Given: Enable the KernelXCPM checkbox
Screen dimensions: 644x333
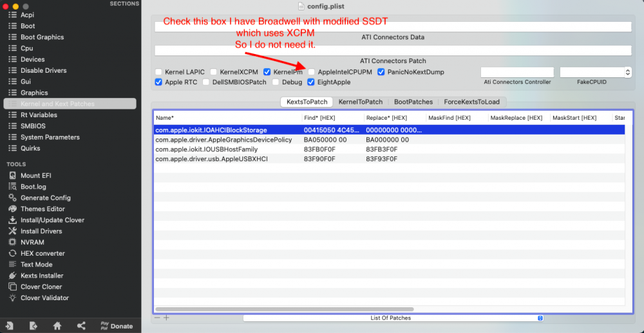Looking at the screenshot, I should (x=214, y=72).
